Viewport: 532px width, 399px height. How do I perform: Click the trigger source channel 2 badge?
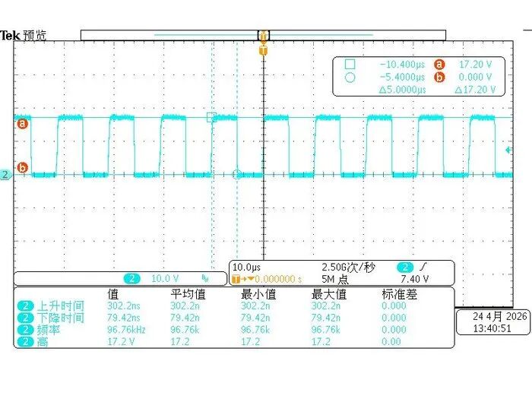[x=405, y=268]
